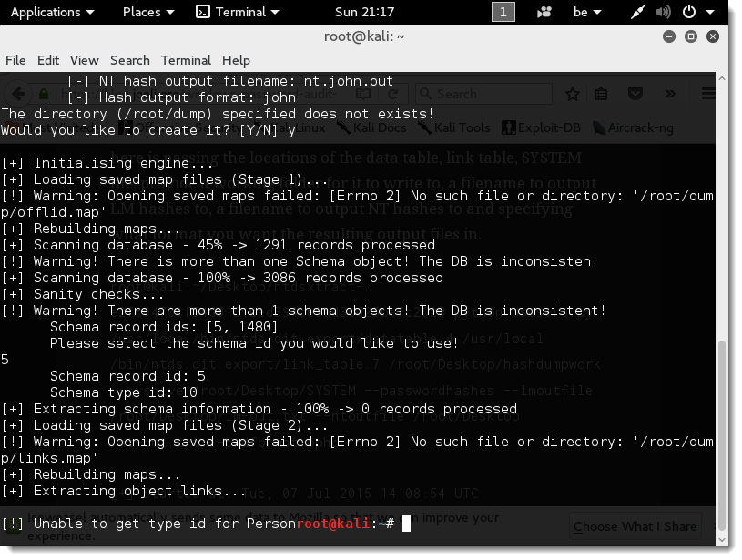This screenshot has width=742, height=560.
Task: Click the volume speaker icon
Action: coord(664,12)
